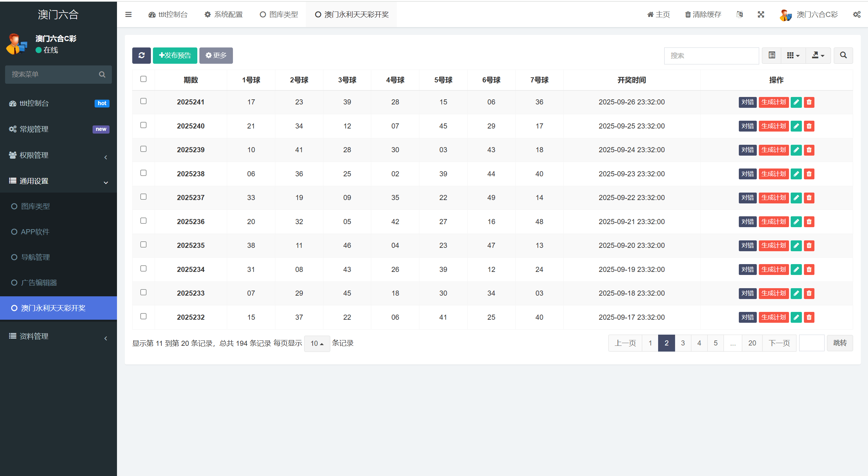The width and height of the screenshot is (868, 476).
Task: Click the red delete trash for 2025238
Action: (809, 174)
